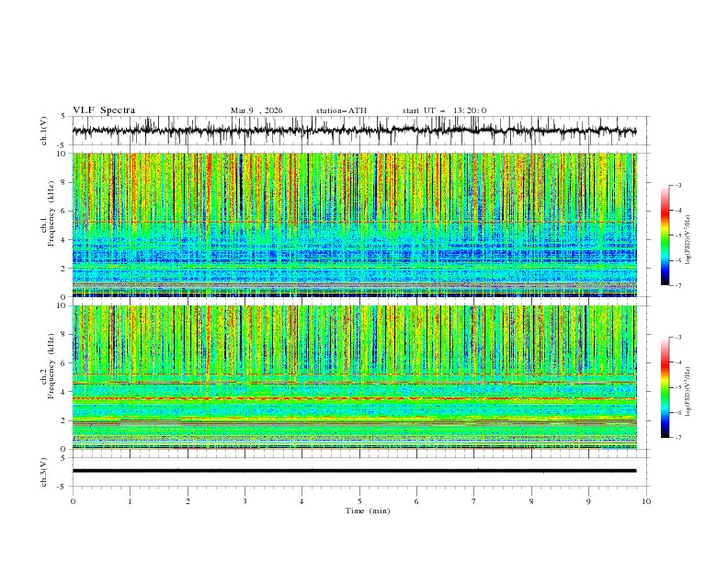The height and width of the screenshot is (563, 728).
Task: Click time axis tick label '3'
Action: 245,501
